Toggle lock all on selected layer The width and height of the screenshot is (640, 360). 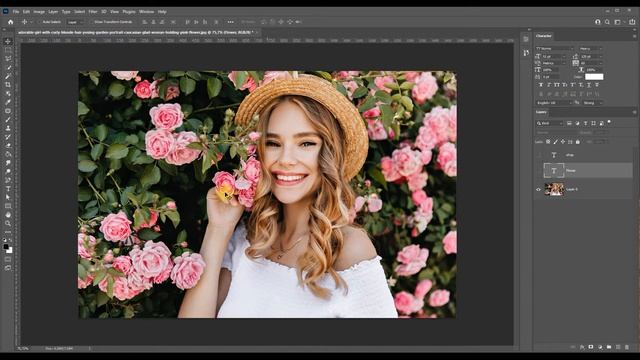pyautogui.click(x=578, y=142)
